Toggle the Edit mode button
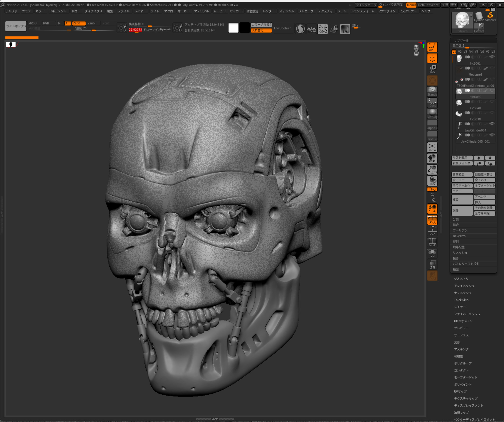Viewport: 504px width, 422px height. [x=432, y=47]
